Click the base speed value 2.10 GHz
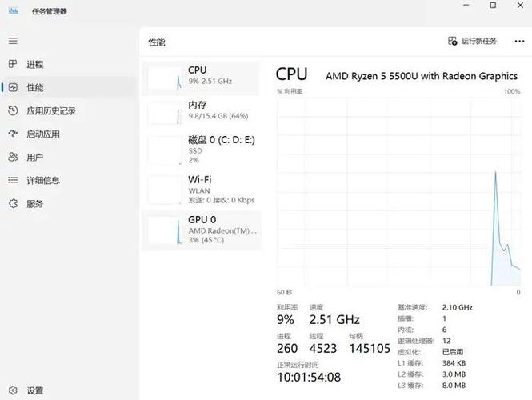The width and height of the screenshot is (532, 400). click(457, 307)
